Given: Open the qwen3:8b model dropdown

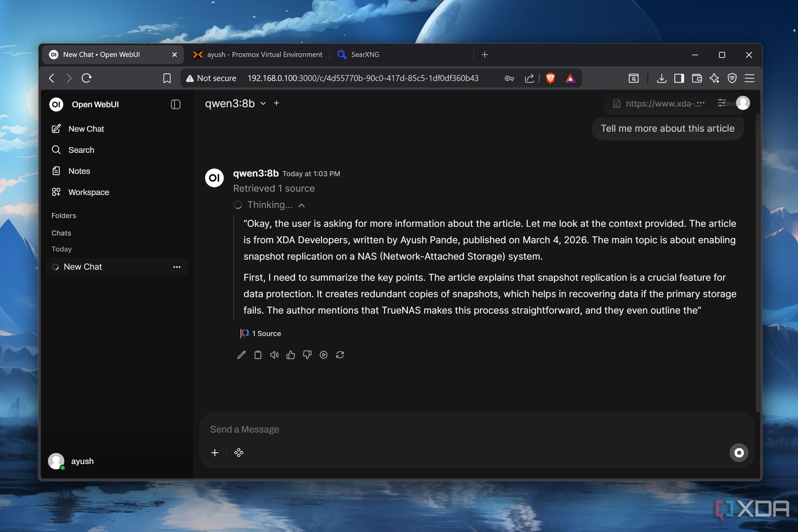Looking at the screenshot, I should (x=263, y=103).
